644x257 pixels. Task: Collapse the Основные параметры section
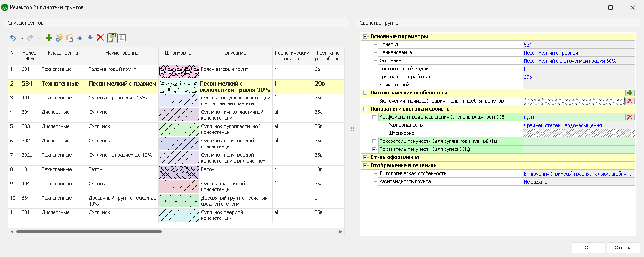[365, 36]
